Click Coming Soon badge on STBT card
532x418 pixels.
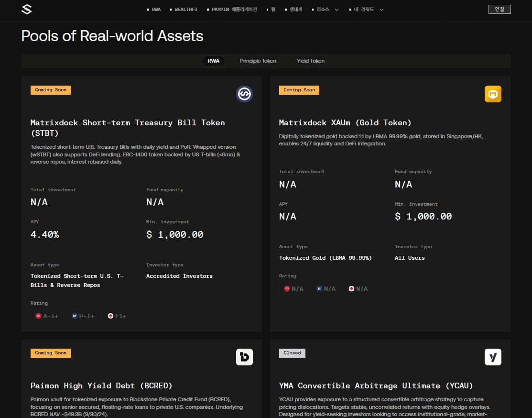point(51,90)
